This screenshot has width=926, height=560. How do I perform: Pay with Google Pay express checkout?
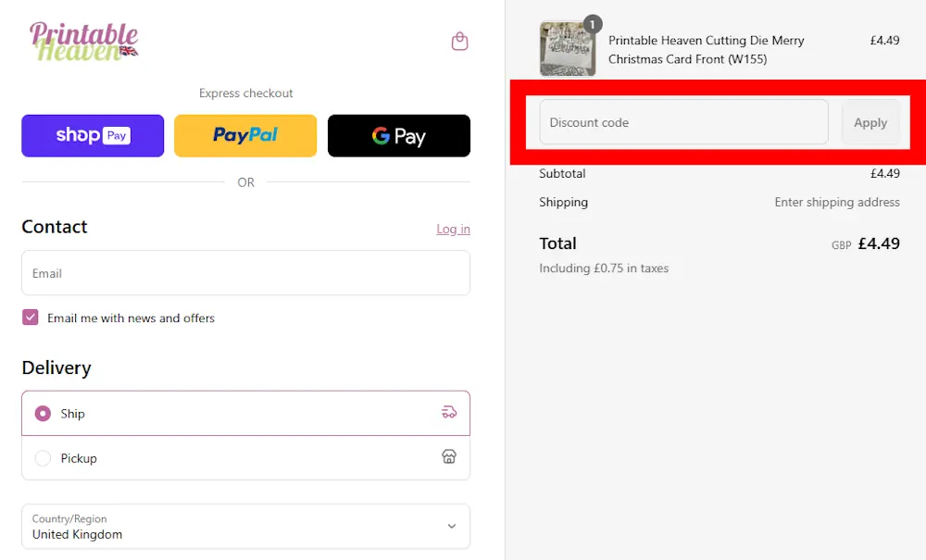[399, 136]
